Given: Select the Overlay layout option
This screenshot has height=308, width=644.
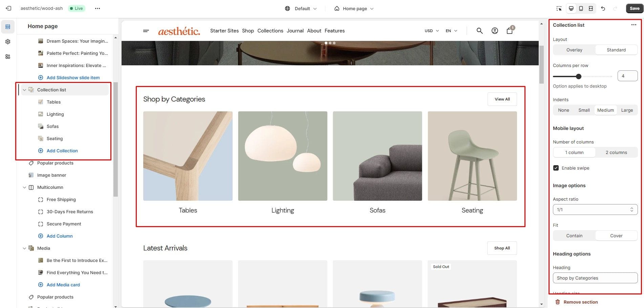Looking at the screenshot, I should tap(574, 50).
